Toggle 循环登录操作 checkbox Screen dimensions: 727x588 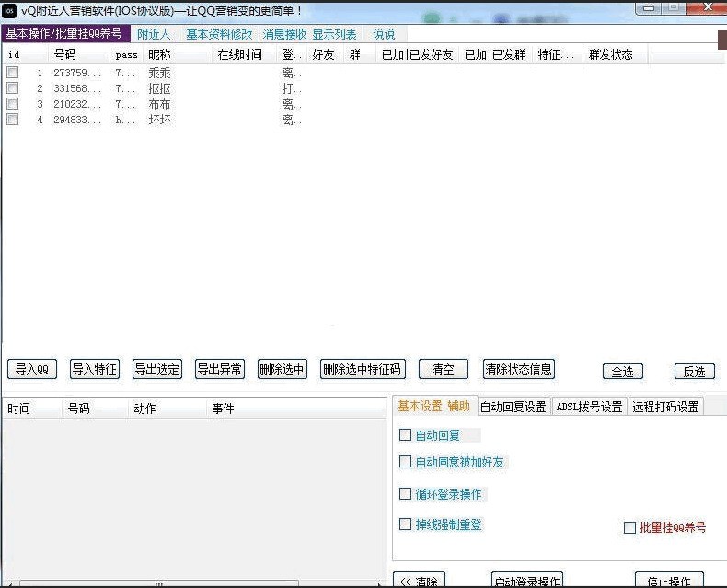(x=405, y=494)
